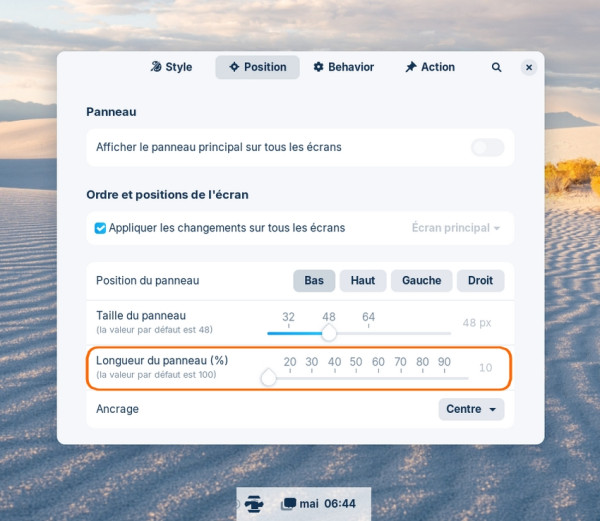
Task: Switch to the Behavior tab
Action: tap(344, 67)
